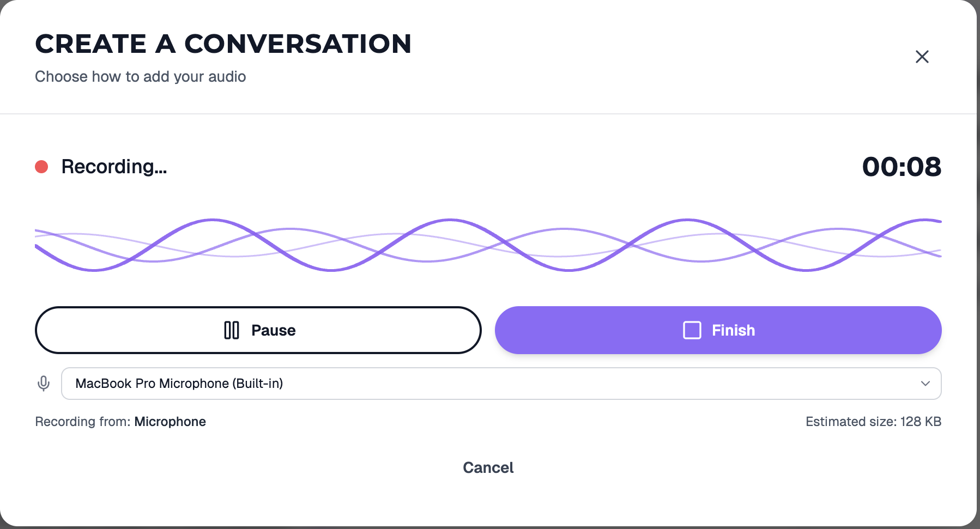Select the recording timer showing 00:08
Image resolution: width=980 pixels, height=529 pixels.
[902, 167]
